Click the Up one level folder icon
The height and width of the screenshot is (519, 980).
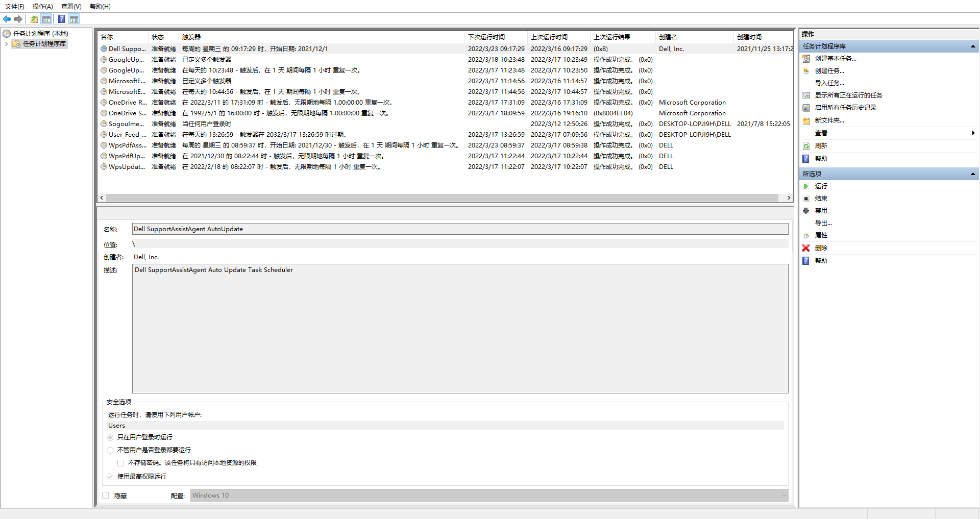coord(34,19)
